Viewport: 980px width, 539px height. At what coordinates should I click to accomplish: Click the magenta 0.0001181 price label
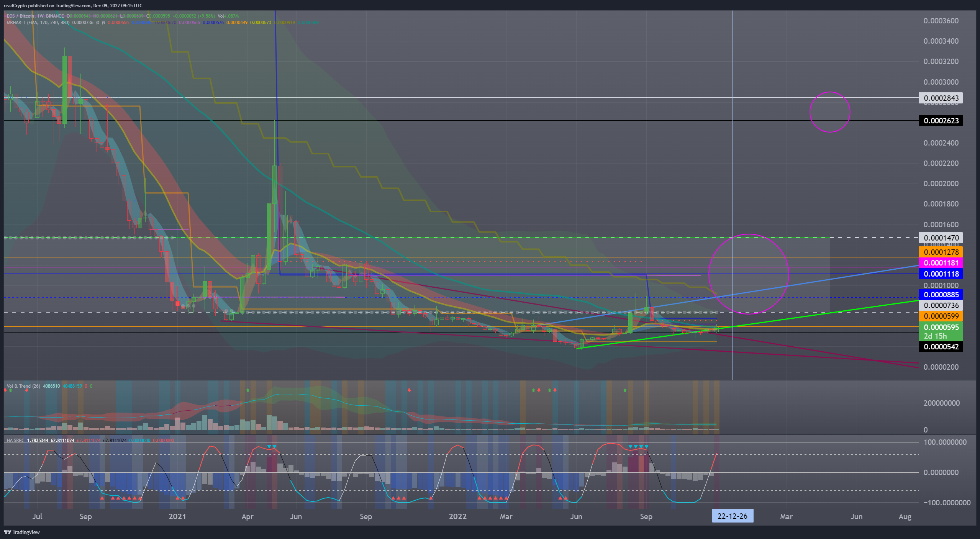click(941, 263)
